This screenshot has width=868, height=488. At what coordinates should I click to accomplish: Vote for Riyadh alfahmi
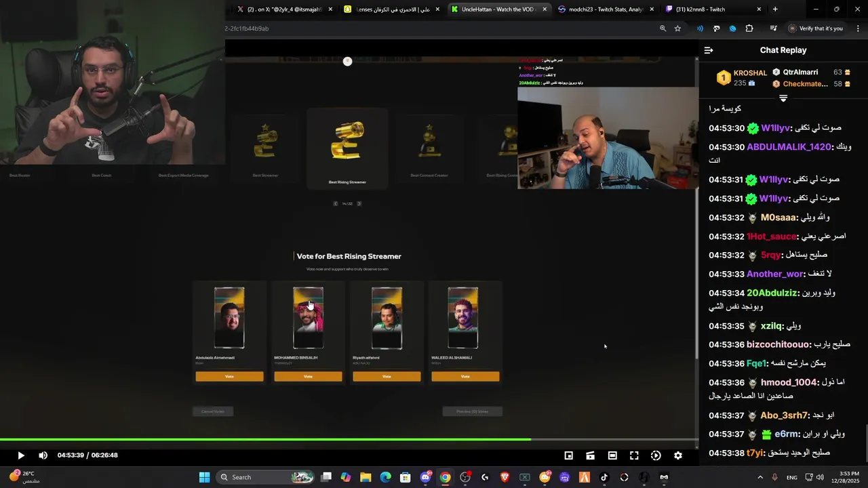(387, 376)
